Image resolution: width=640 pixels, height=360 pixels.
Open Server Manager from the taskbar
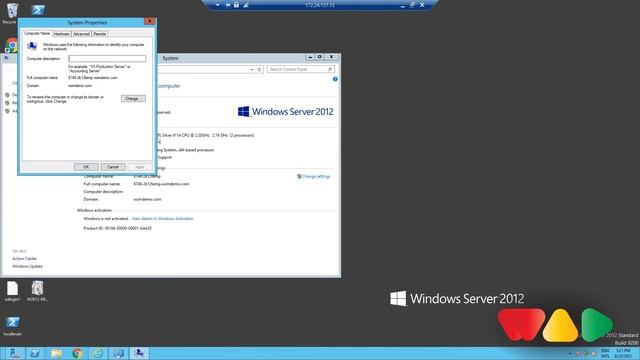(x=14, y=353)
